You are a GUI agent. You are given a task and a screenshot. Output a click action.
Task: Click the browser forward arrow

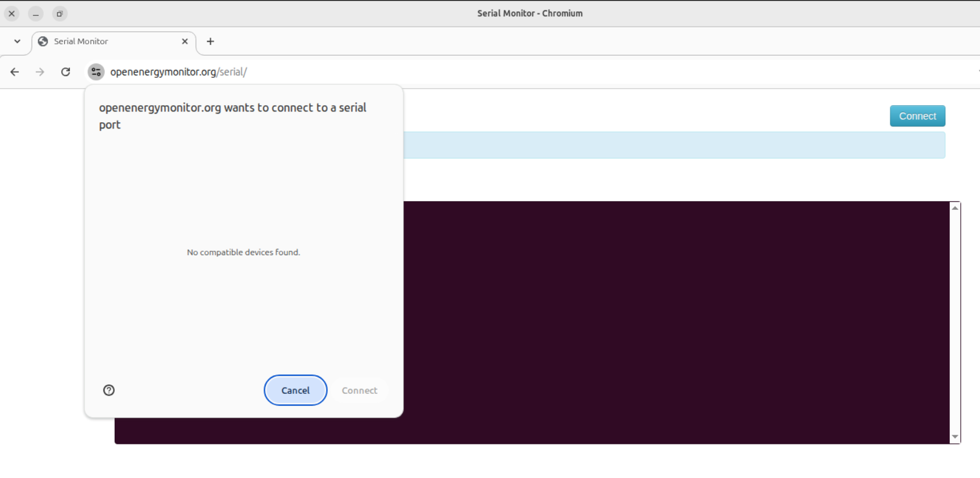[x=40, y=72]
